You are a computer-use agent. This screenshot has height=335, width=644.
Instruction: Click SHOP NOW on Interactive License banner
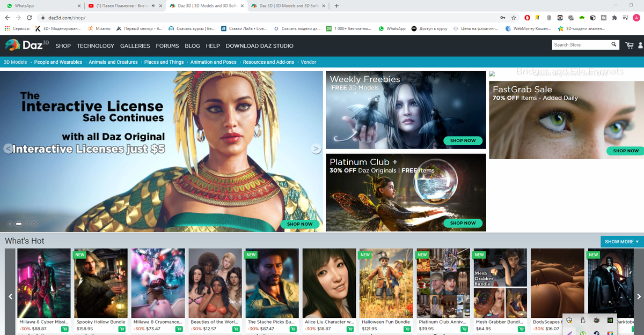[x=300, y=224]
